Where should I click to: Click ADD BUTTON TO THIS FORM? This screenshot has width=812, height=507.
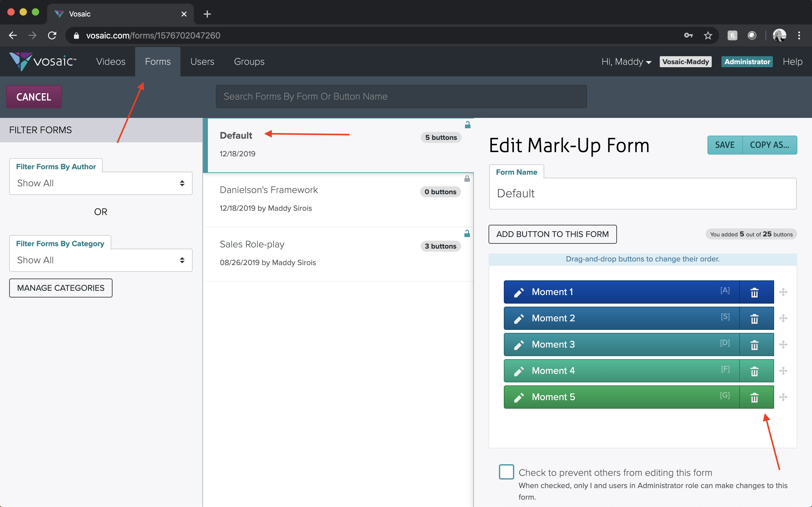[552, 234]
